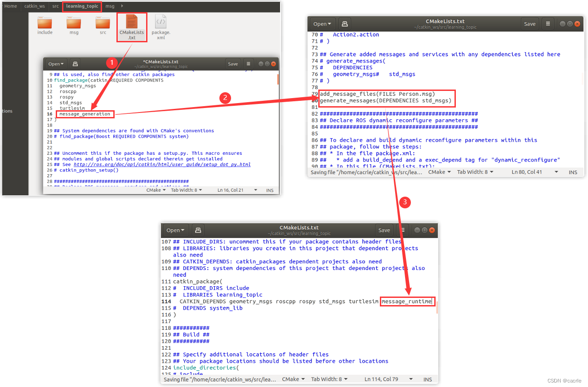Go to src in the path bar
This screenshot has height=387, width=588.
[55, 6]
